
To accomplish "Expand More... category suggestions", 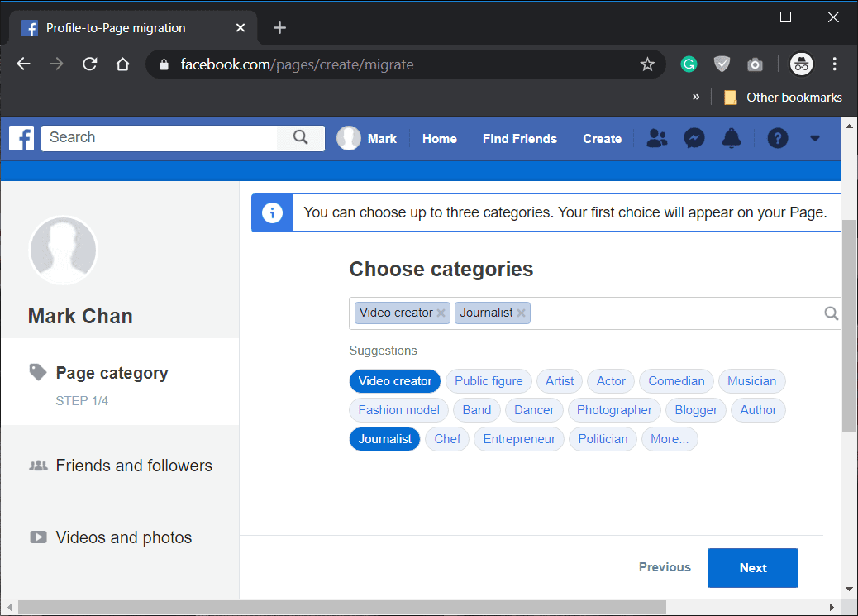I will pyautogui.click(x=669, y=439).
